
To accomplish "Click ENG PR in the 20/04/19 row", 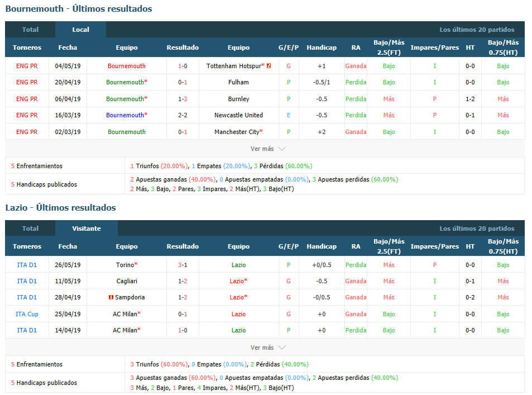I will click(x=27, y=82).
